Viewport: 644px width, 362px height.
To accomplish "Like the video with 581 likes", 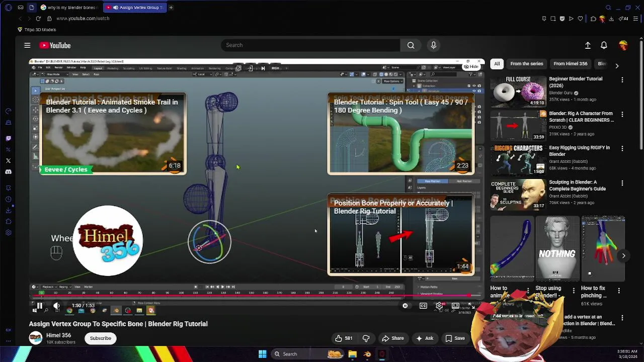I will 344,338.
